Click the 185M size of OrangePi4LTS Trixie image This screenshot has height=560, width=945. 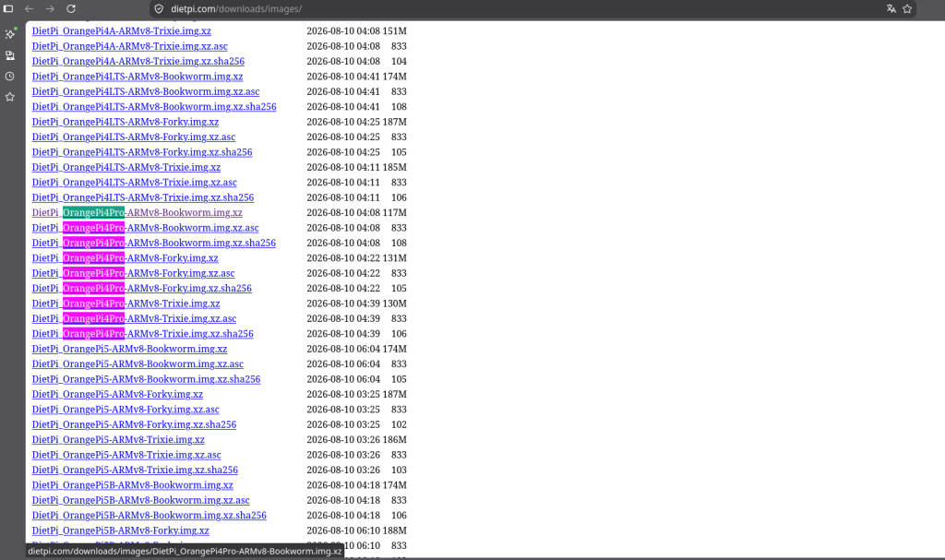tap(395, 167)
